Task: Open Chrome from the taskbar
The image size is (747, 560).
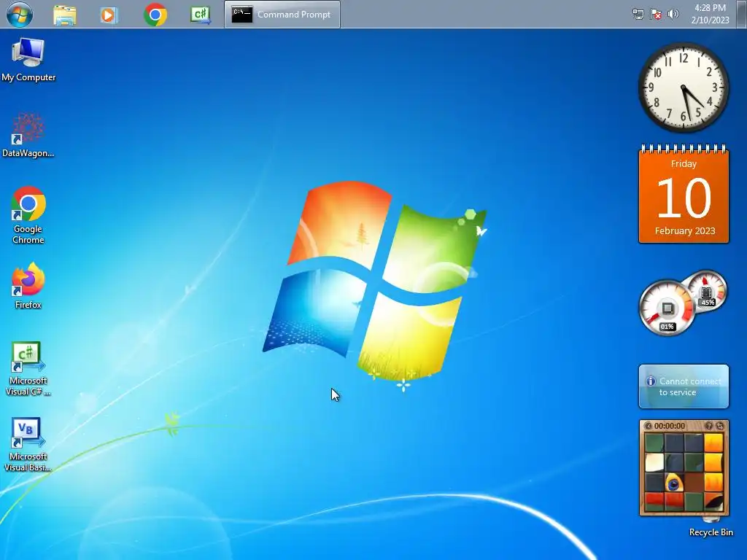Action: [155, 15]
